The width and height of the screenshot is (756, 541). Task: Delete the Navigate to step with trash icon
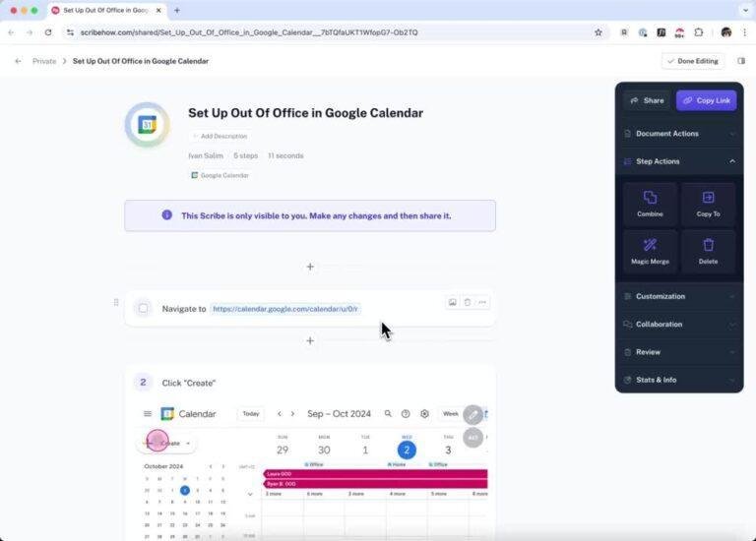[468, 302]
